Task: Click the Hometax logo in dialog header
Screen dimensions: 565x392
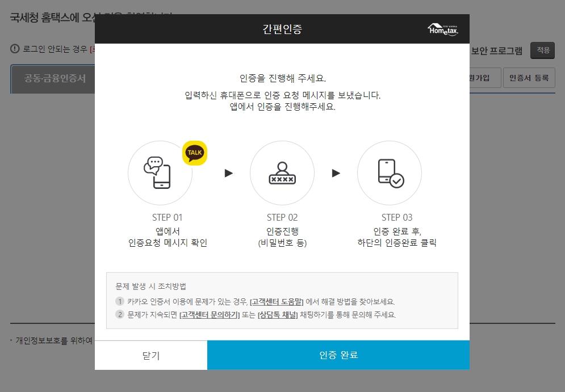Action: point(443,29)
